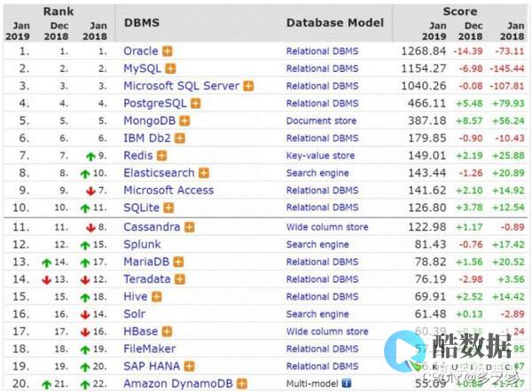The height and width of the screenshot is (392, 532).
Task: Click Splunk score 81.43
Action: (430, 245)
